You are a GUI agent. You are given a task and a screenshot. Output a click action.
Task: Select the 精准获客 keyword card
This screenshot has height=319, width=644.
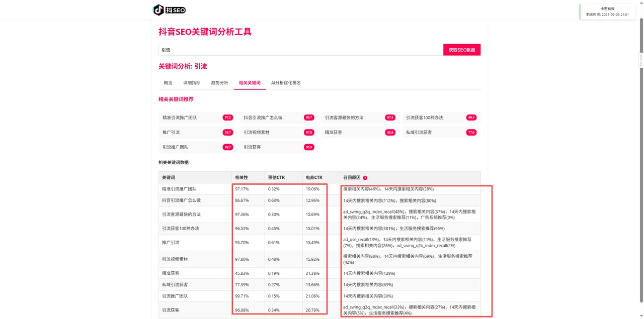pos(360,133)
